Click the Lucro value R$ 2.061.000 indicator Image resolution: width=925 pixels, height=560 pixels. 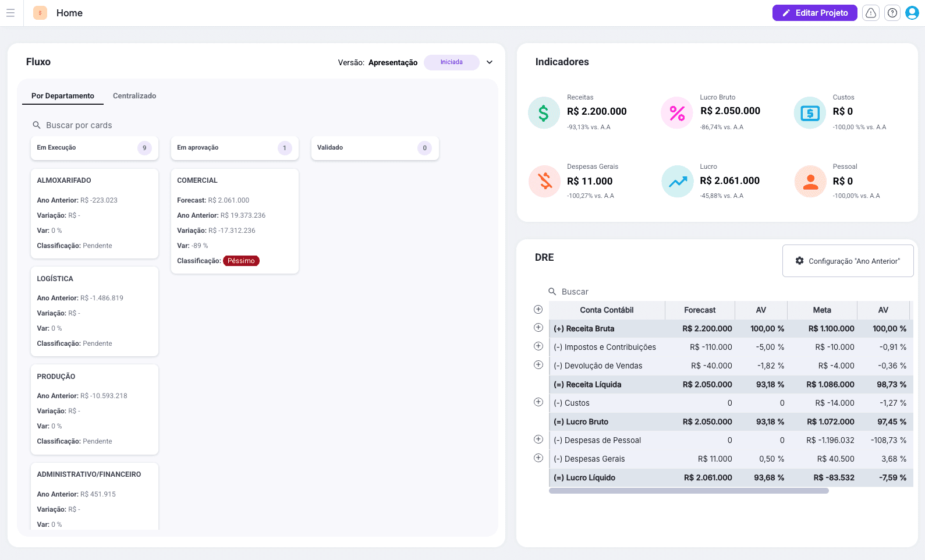click(x=729, y=180)
